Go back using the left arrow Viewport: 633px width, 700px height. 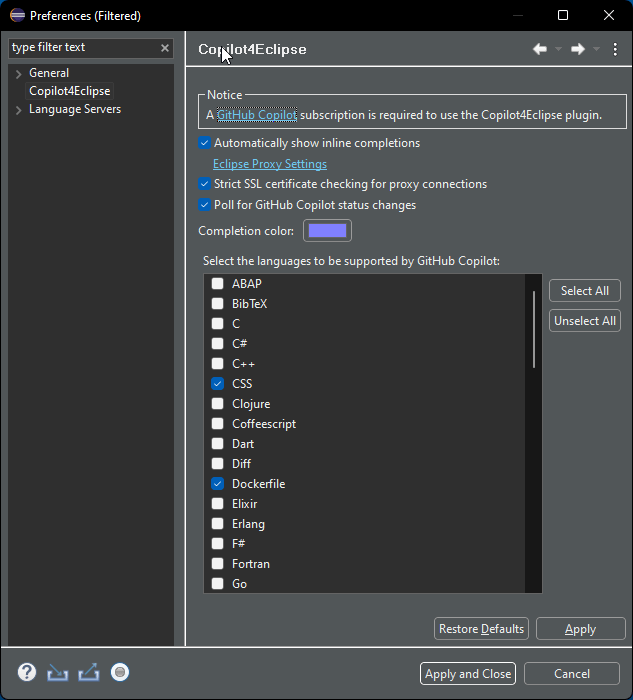tap(540, 49)
